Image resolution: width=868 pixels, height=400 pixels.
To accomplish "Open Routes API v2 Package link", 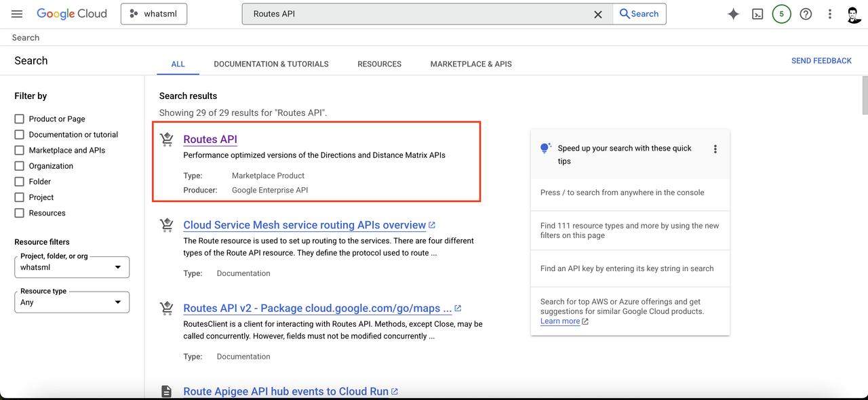I will click(x=317, y=308).
